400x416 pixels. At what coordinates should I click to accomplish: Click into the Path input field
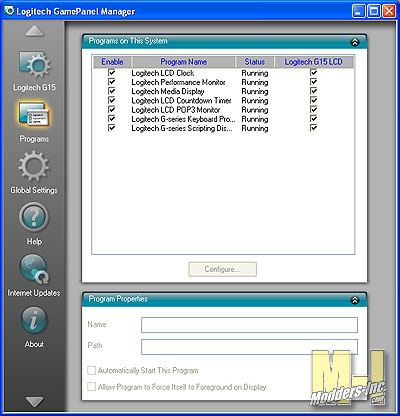[249, 347]
